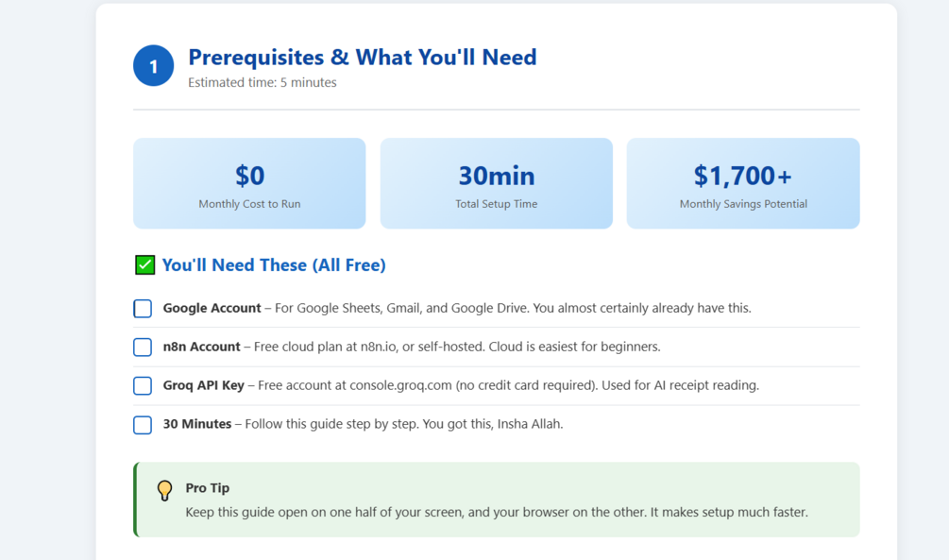Screen dimensions: 949x560
Task: Click the blue step number 1 circle
Action: click(x=153, y=65)
